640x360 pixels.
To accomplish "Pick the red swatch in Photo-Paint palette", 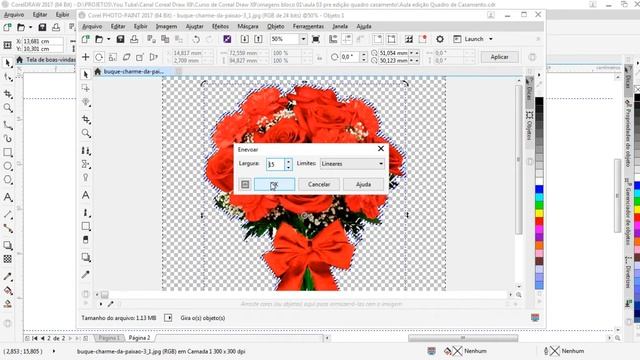I will (539, 221).
